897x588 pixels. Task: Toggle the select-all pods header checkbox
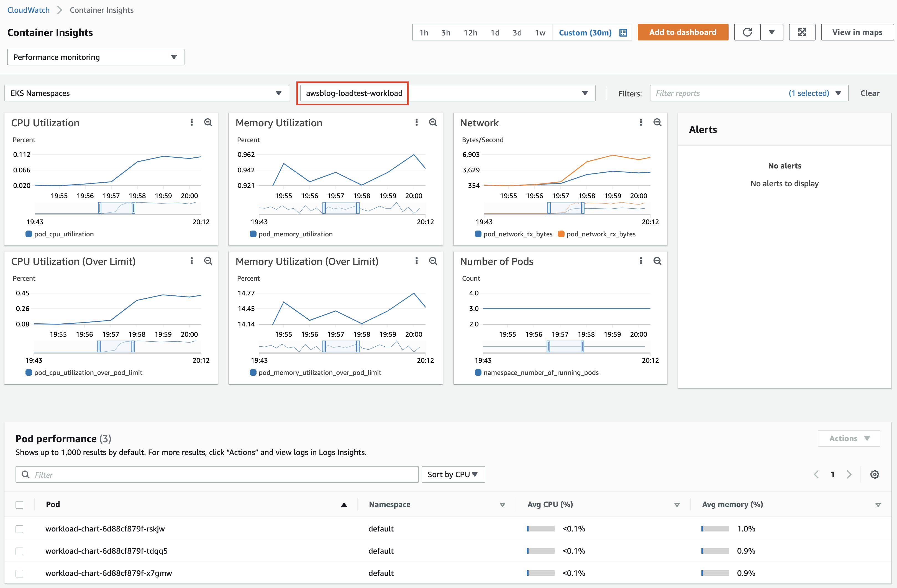coord(20,505)
